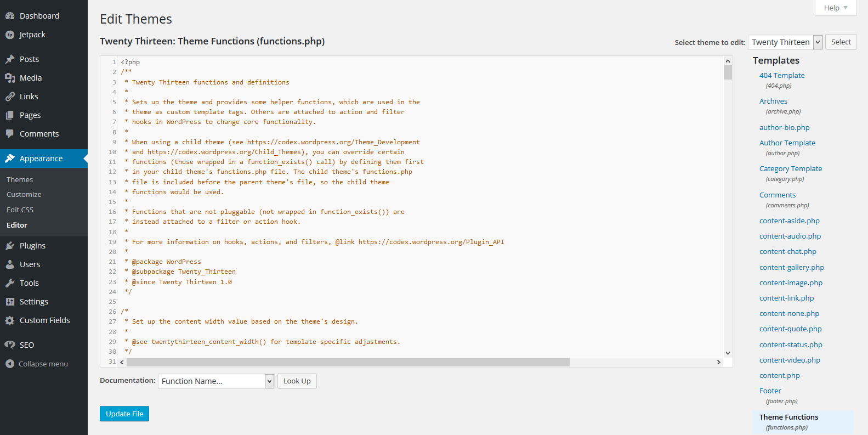Click the Settings sliders icon
The width and height of the screenshot is (868, 435).
coord(10,302)
